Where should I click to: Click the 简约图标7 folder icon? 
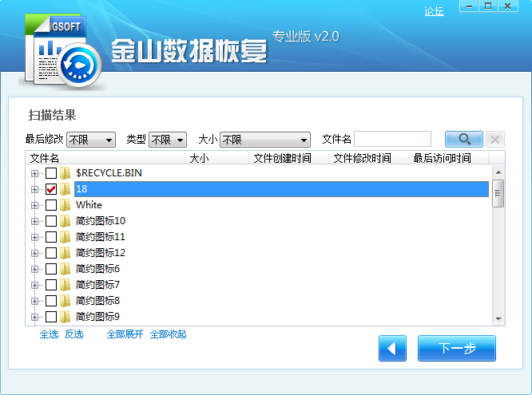(66, 284)
